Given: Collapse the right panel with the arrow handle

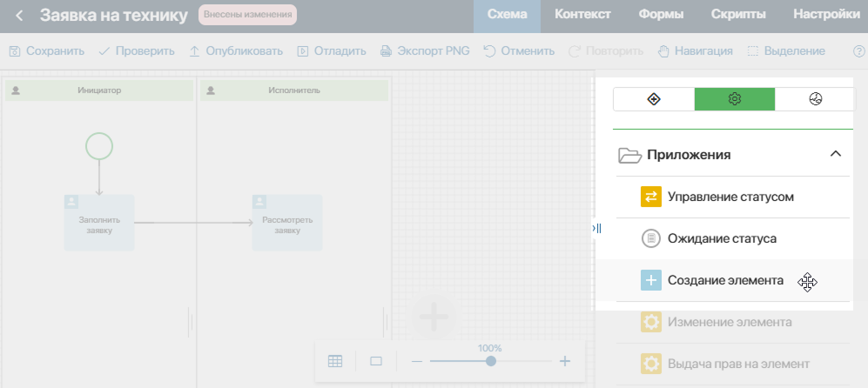Looking at the screenshot, I should tap(596, 228).
